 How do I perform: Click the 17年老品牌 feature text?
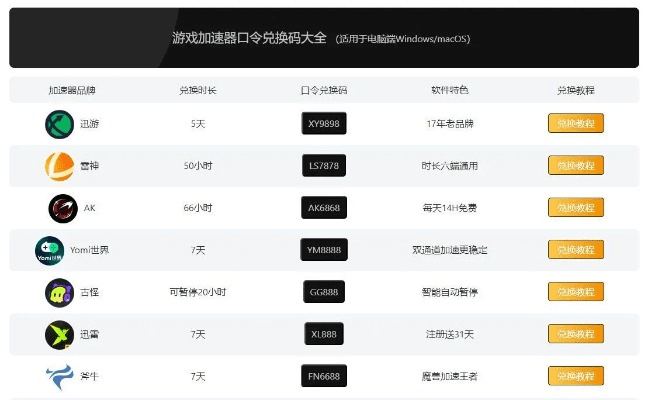click(450, 124)
